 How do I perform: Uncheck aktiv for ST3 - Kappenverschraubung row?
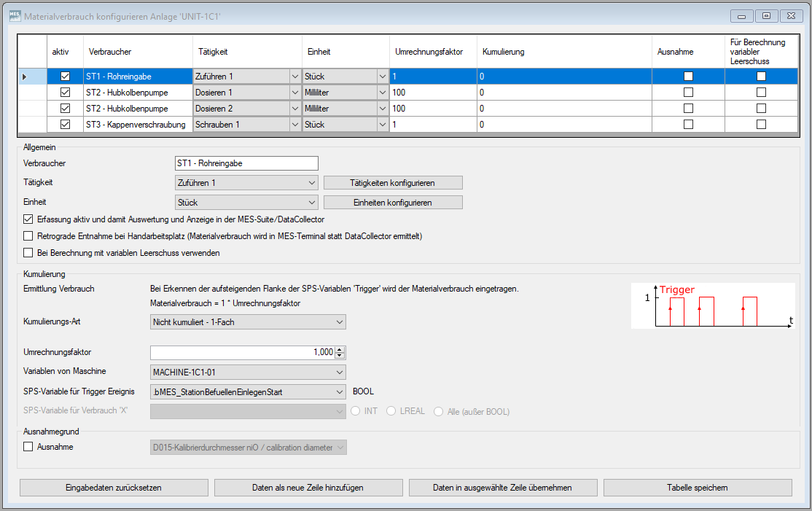tap(65, 125)
